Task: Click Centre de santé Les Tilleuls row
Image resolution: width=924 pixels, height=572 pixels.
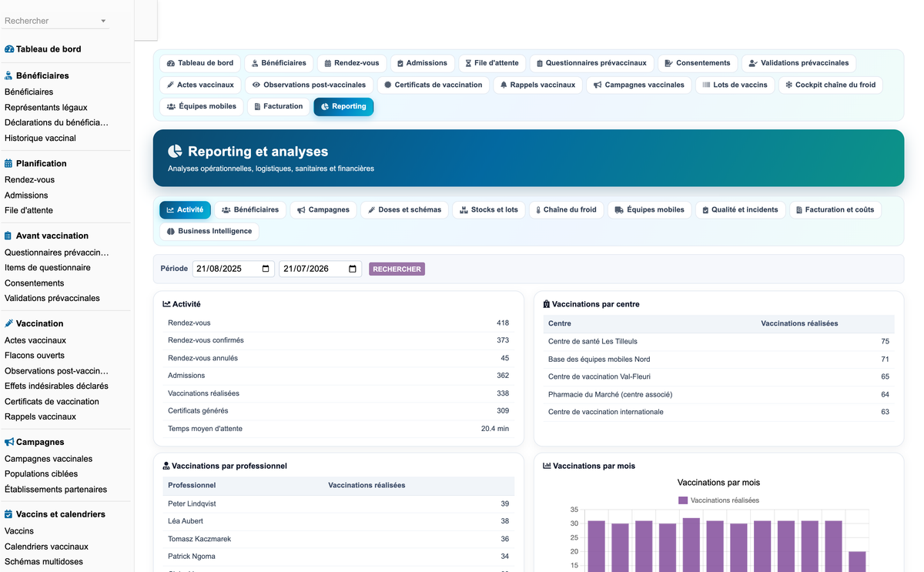Action: pyautogui.click(x=718, y=341)
